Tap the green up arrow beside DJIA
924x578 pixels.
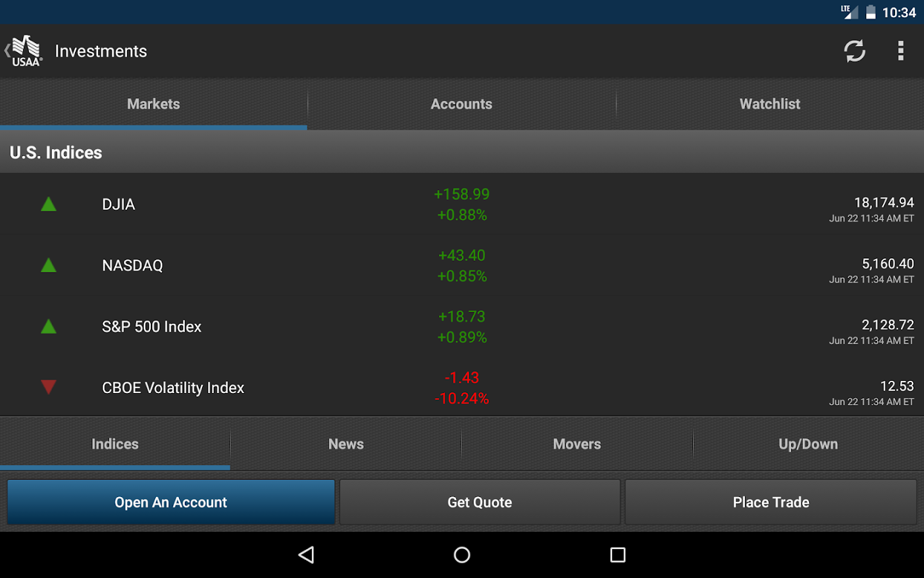(49, 204)
